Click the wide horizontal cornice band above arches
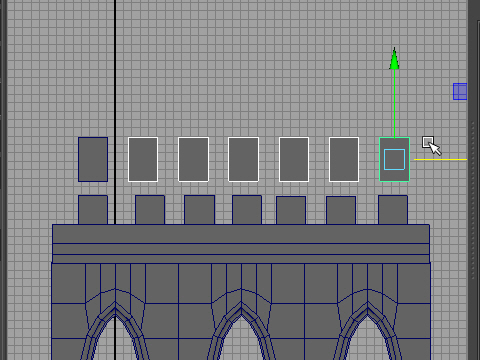 click(241, 244)
